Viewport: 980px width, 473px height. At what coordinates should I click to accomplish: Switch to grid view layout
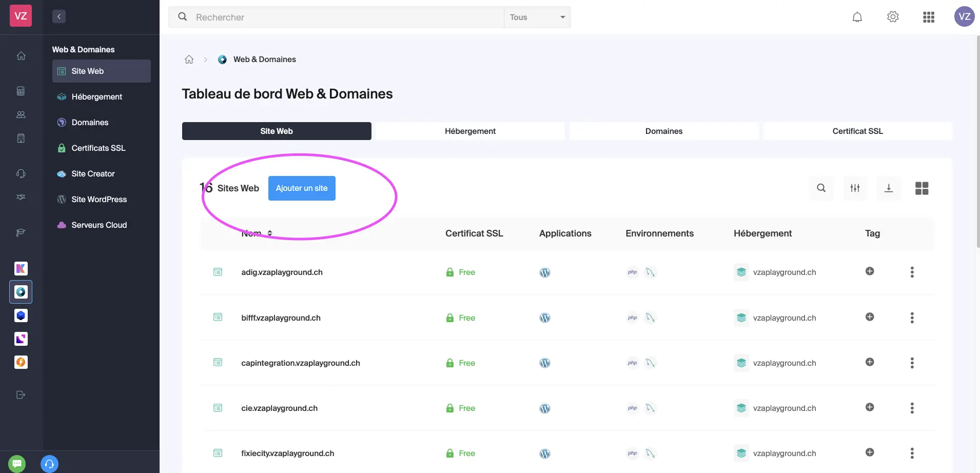[x=922, y=188]
